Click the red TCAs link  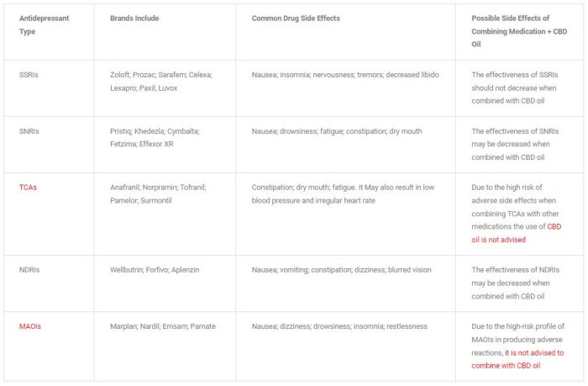[x=28, y=188]
